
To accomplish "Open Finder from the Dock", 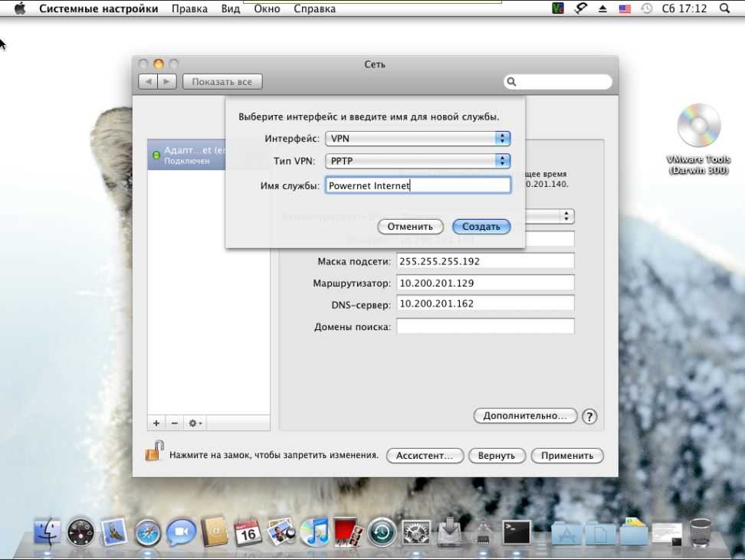I will tap(48, 532).
